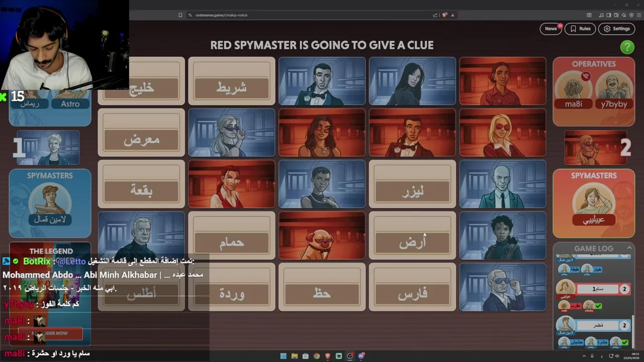Click the taskbar microphone icon

(x=592, y=356)
